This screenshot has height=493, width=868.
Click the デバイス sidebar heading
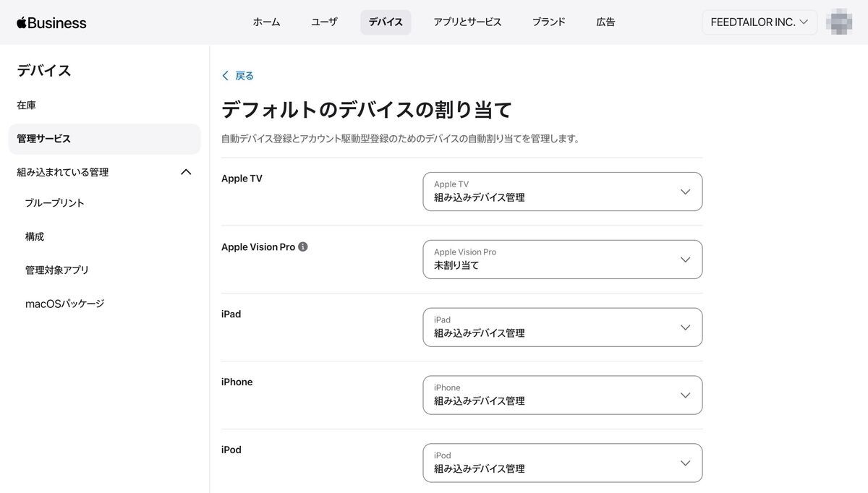(x=44, y=71)
